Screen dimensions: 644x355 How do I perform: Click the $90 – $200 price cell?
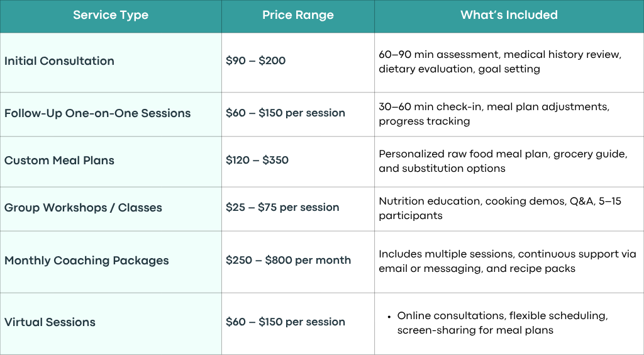pos(297,62)
